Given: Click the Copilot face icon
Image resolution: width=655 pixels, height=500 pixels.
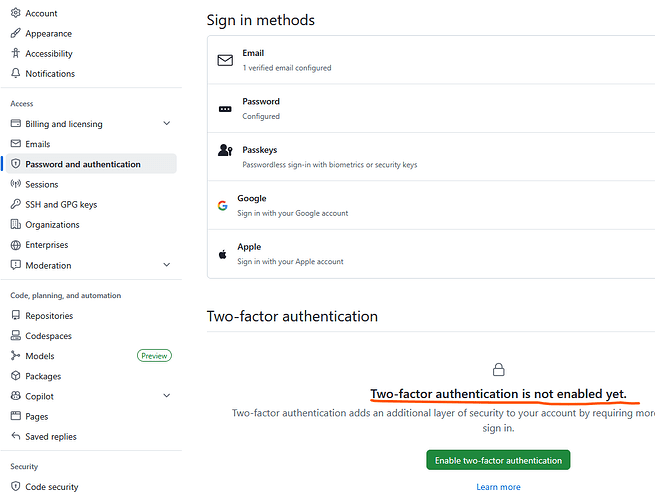Looking at the screenshot, I should click(x=15, y=396).
